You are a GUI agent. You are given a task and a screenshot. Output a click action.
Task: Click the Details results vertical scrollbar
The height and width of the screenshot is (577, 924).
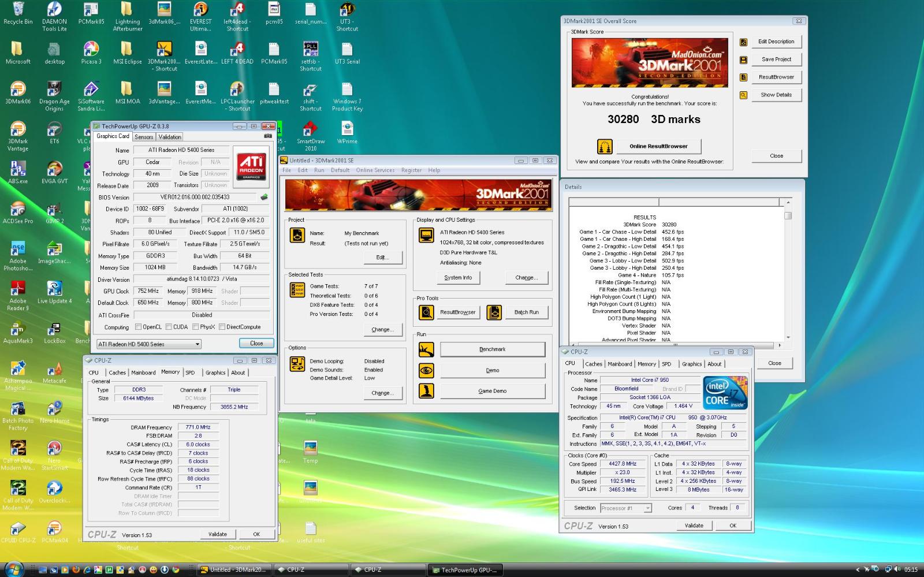click(x=788, y=269)
